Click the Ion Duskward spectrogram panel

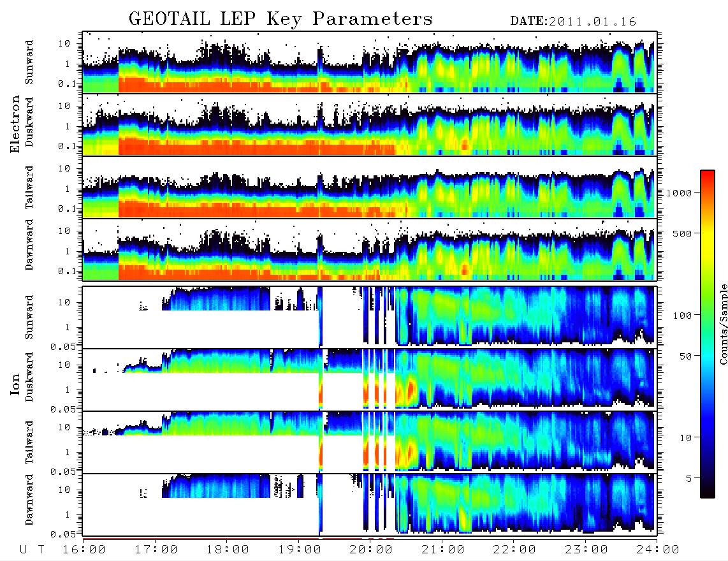(x=370, y=380)
